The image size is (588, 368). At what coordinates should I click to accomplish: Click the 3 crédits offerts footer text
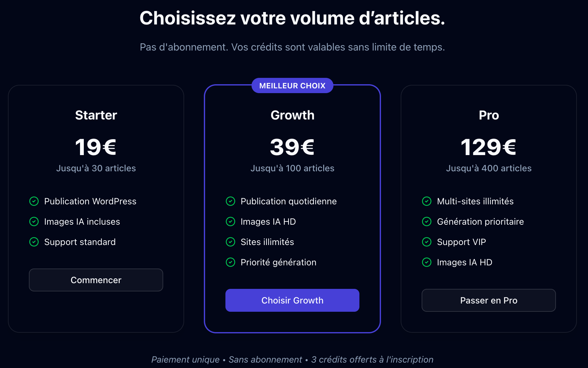point(371,359)
